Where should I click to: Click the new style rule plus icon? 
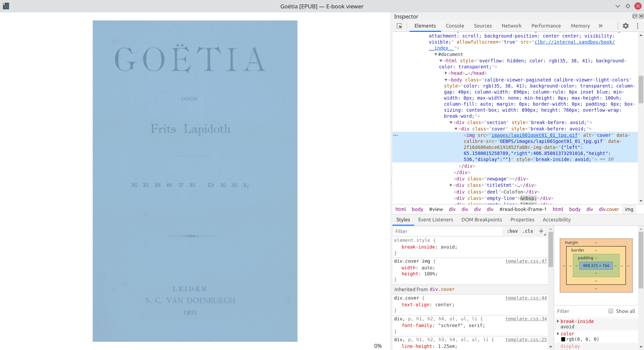coord(541,231)
